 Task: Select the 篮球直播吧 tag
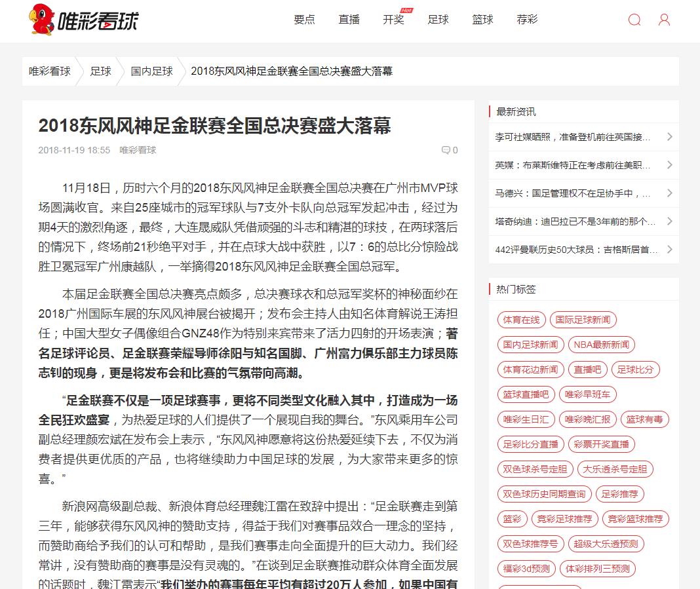point(526,395)
